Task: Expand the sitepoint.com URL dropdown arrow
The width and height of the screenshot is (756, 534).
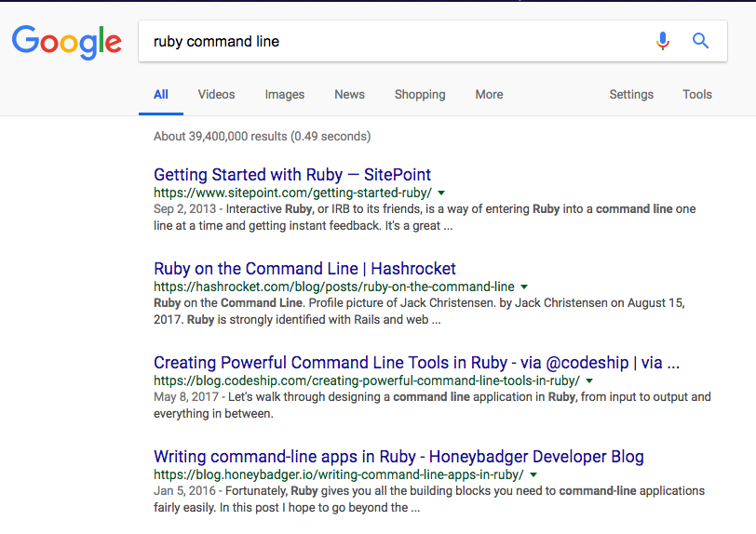Action: click(440, 194)
